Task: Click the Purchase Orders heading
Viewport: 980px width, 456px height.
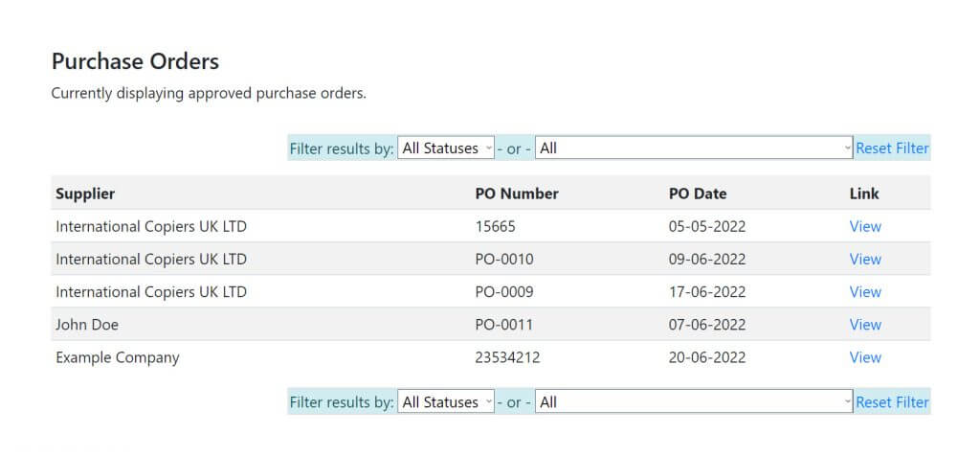Action: (x=135, y=61)
